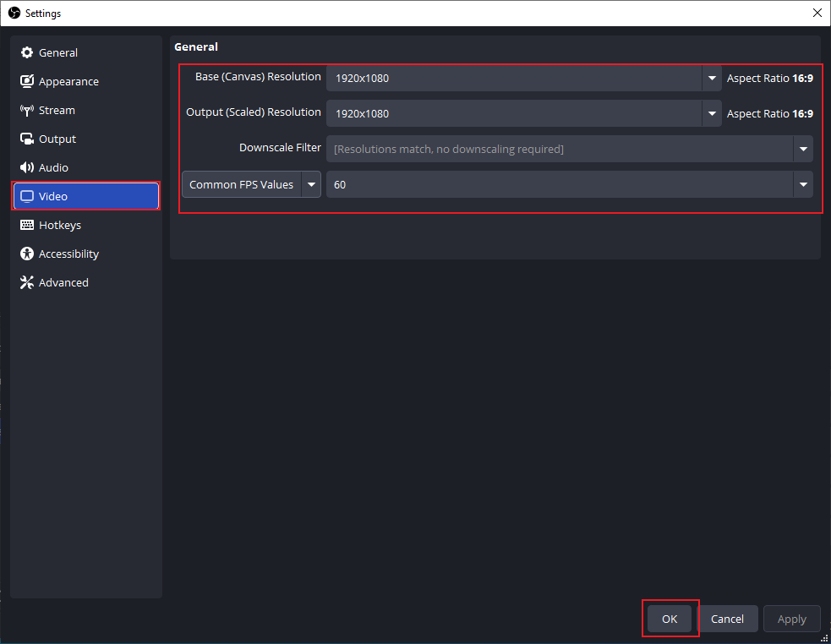The width and height of the screenshot is (831, 644).
Task: Open the Output Scaled Resolution dropdown
Action: click(x=712, y=113)
